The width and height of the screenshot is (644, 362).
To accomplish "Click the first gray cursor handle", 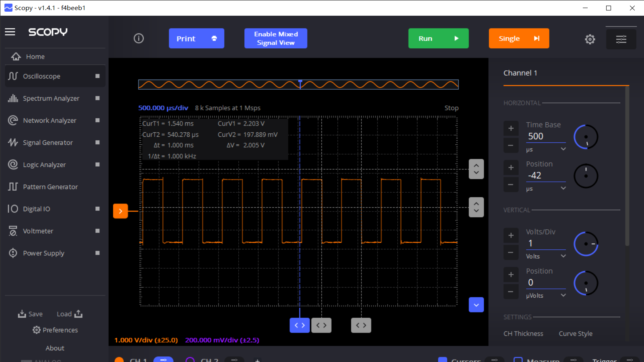I will (x=321, y=325).
